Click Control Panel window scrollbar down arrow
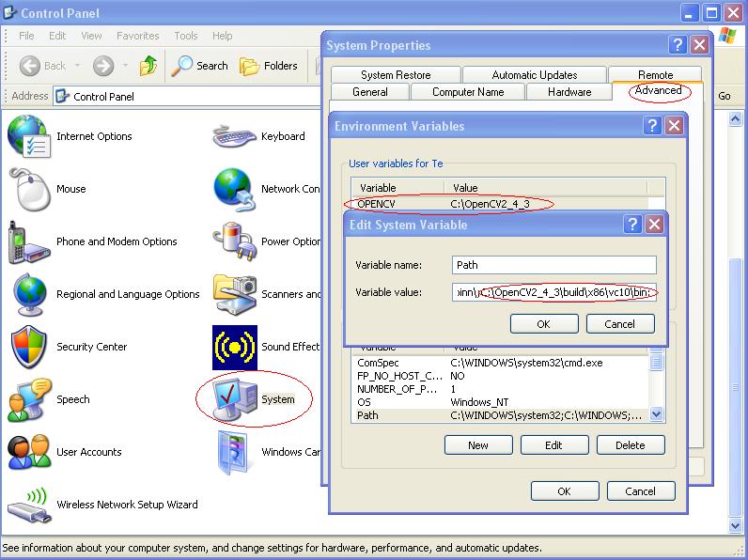The width and height of the screenshot is (748, 560). 735,525
